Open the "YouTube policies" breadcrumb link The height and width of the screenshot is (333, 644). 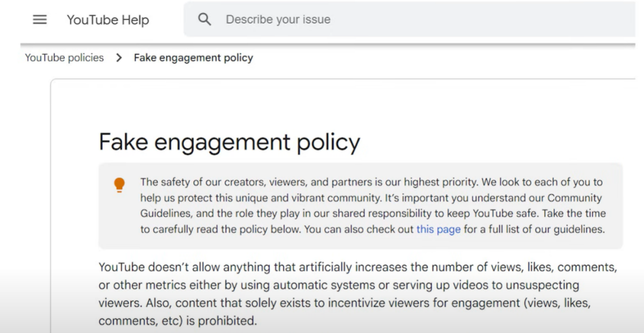pyautogui.click(x=64, y=58)
